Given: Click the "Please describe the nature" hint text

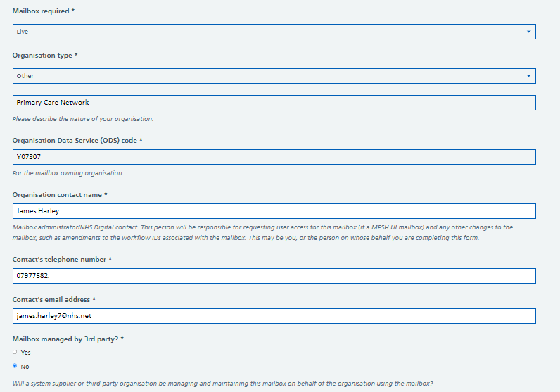Looking at the screenshot, I should tap(83, 119).
